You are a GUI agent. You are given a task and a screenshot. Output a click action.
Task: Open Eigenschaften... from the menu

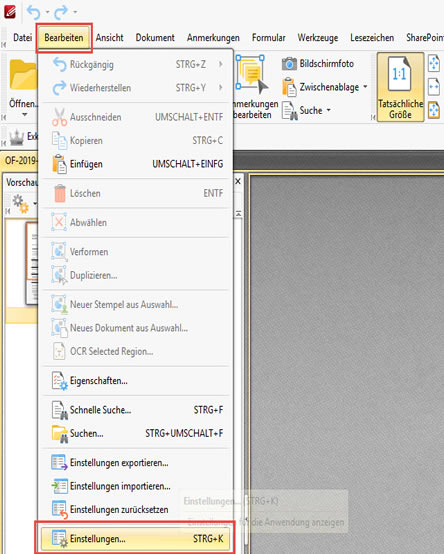(x=136, y=381)
